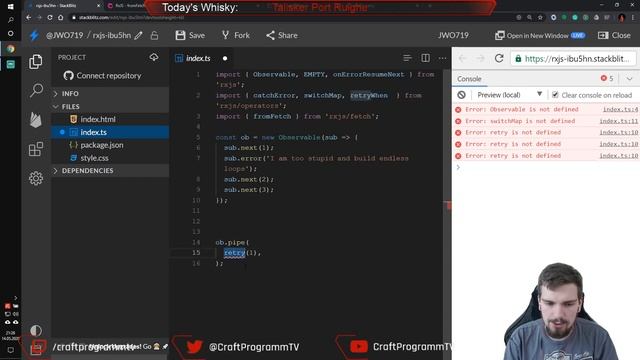This screenshot has height=360, width=640.
Task: Click the browser back button
Action: coord(28,18)
